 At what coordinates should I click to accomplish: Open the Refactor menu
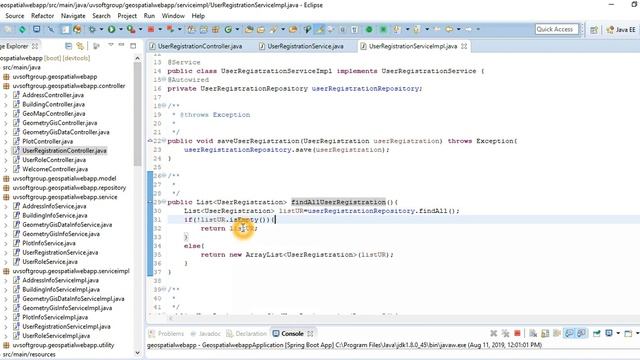pyautogui.click(x=42, y=16)
